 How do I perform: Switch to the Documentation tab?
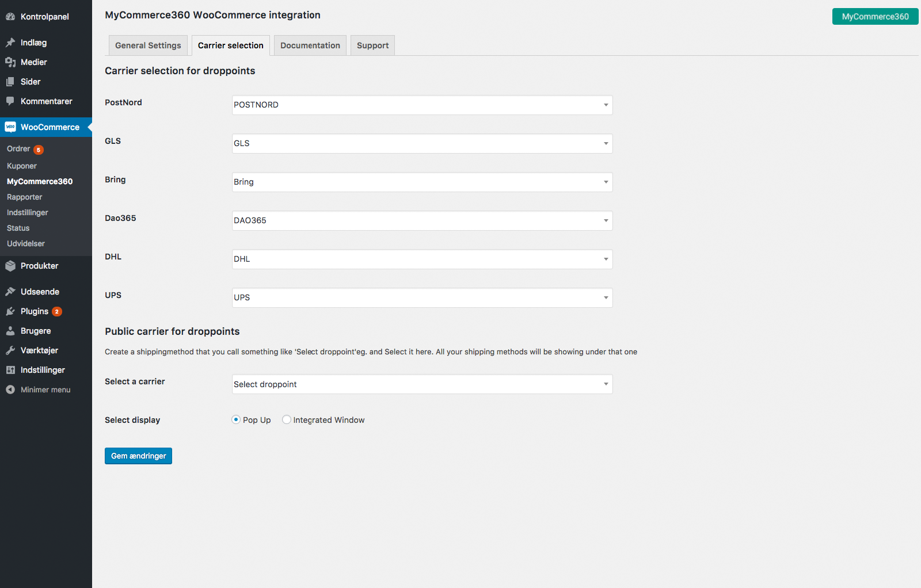310,45
